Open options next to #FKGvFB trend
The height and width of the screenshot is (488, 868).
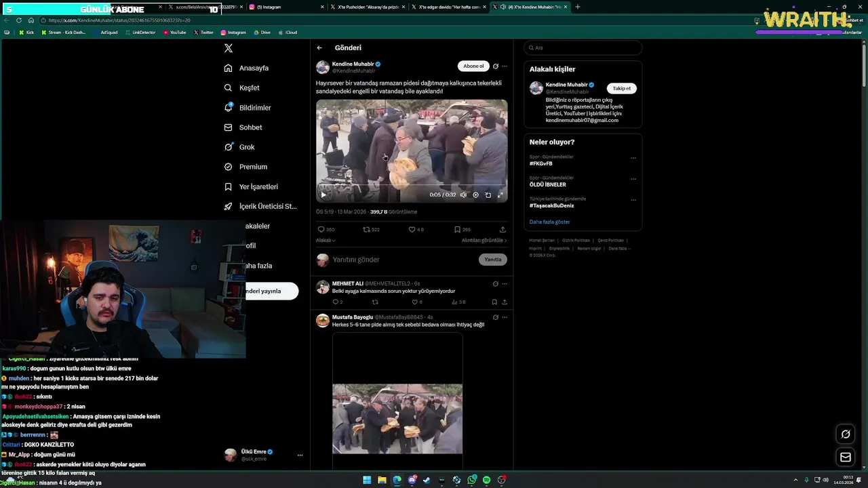[633, 158]
